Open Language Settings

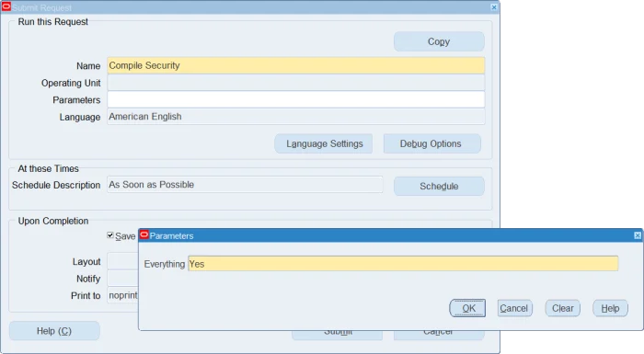(x=324, y=143)
